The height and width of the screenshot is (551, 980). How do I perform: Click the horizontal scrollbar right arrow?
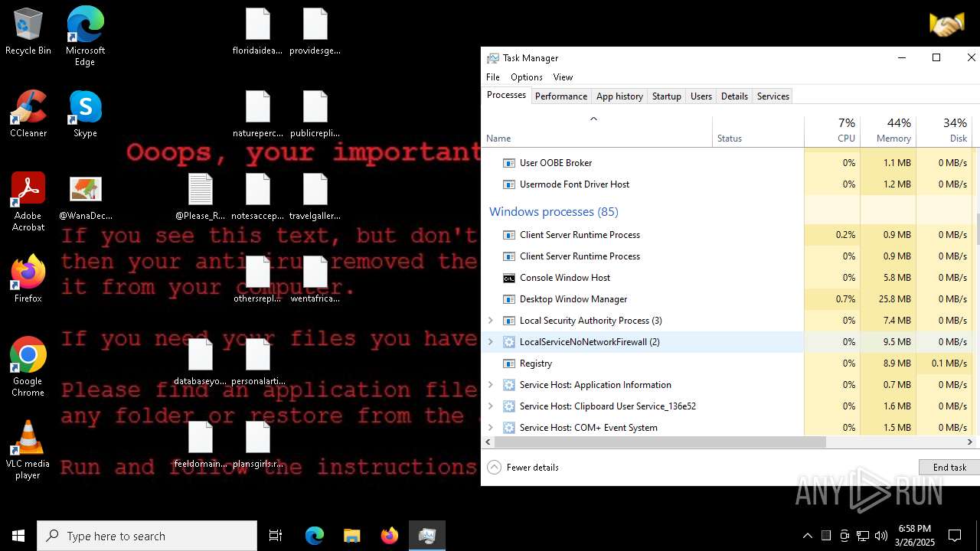click(970, 442)
